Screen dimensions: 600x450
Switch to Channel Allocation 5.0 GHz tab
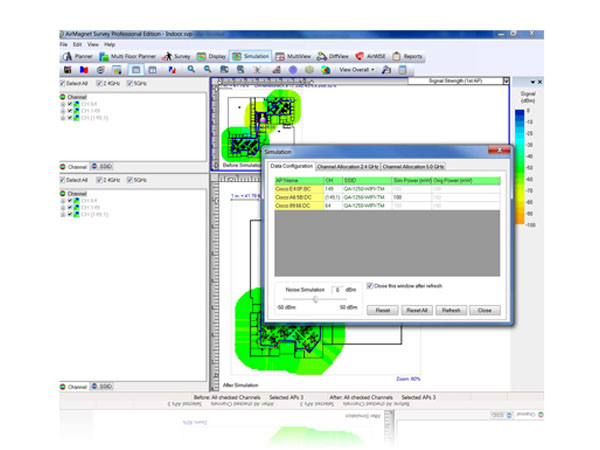(x=413, y=167)
